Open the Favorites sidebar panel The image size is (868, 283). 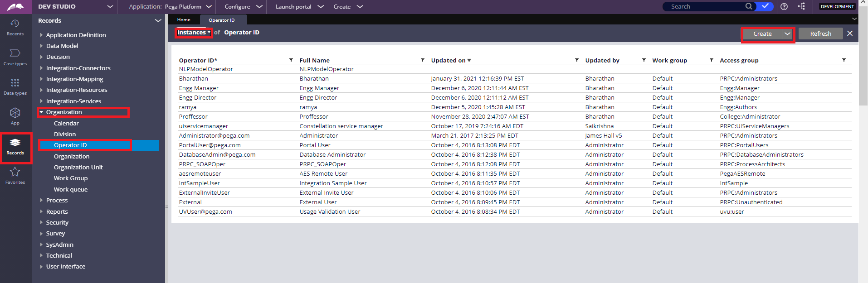(15, 175)
